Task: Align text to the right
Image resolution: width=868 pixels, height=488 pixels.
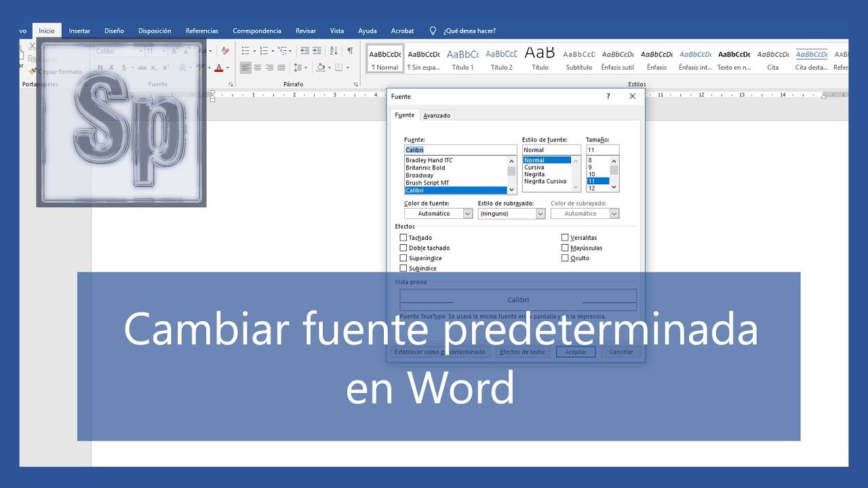Action: [269, 68]
